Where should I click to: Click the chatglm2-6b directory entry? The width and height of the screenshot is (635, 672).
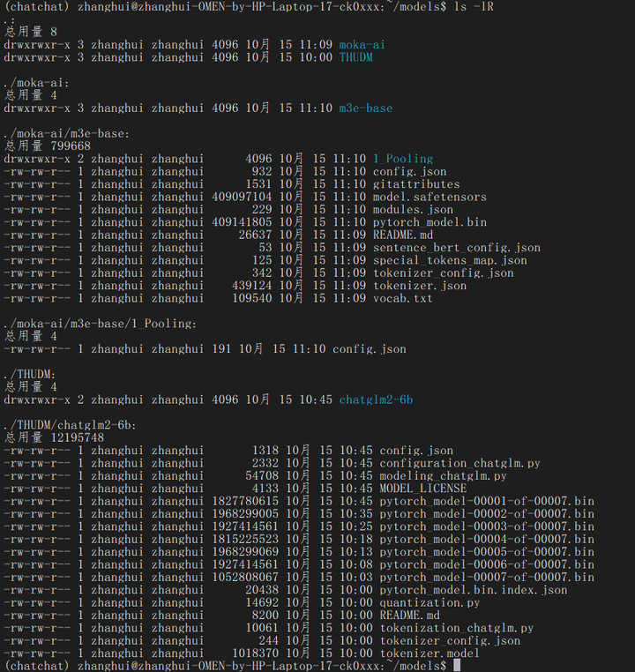pyautogui.click(x=376, y=399)
